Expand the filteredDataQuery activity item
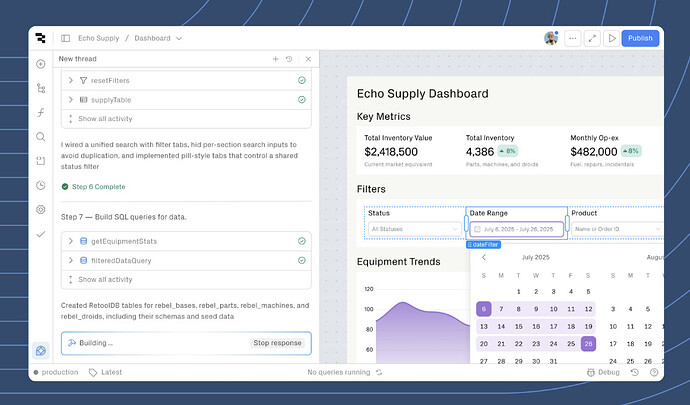 click(x=71, y=260)
